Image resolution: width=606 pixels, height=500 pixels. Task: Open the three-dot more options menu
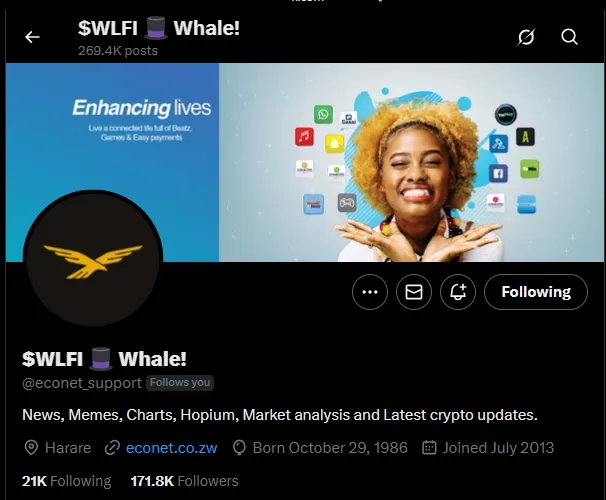pyautogui.click(x=370, y=292)
